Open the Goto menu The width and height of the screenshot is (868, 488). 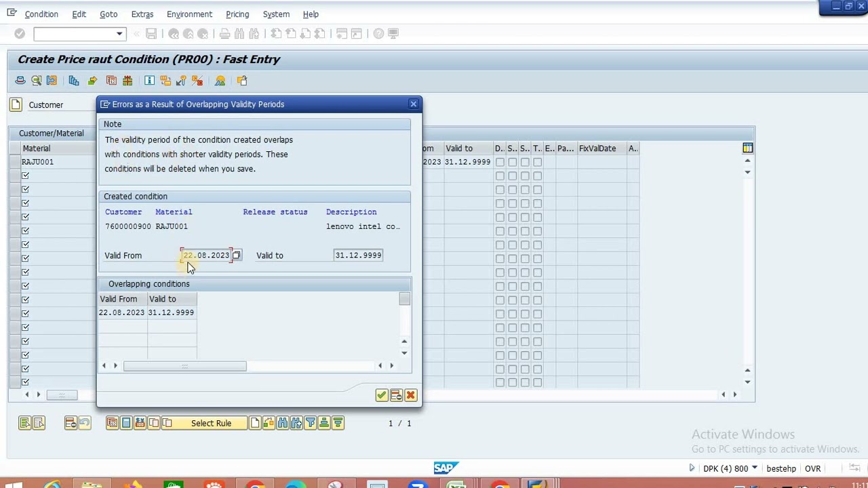pyautogui.click(x=108, y=14)
